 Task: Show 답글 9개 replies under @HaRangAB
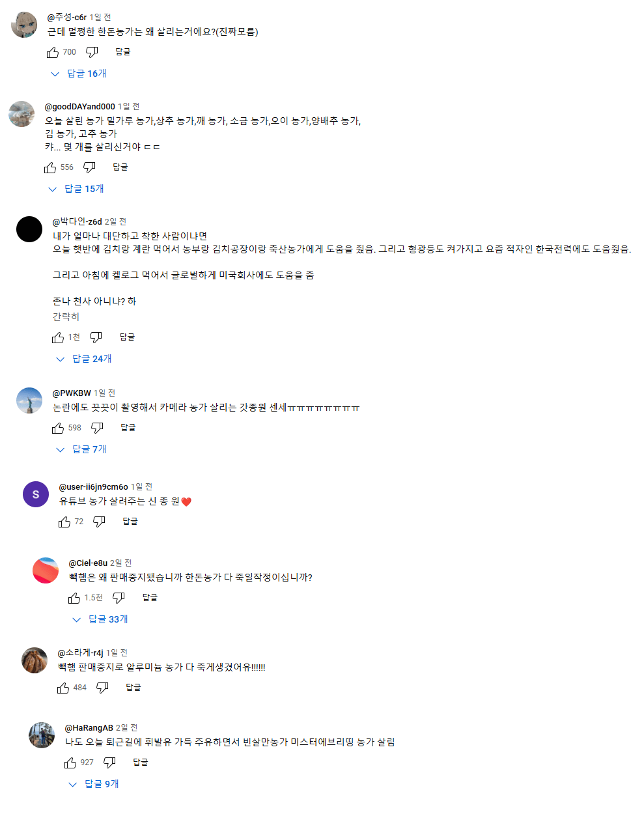(x=94, y=784)
